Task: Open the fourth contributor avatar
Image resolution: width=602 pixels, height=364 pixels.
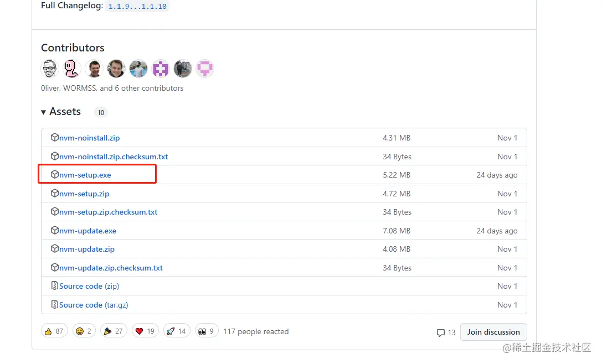Action: pos(116,69)
